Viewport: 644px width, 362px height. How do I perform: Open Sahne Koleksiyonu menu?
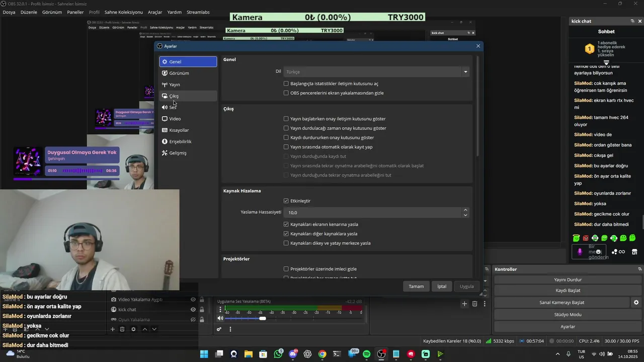(x=124, y=12)
